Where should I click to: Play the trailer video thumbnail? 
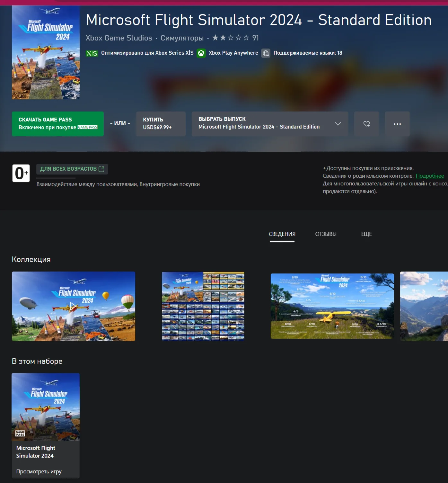[74, 306]
